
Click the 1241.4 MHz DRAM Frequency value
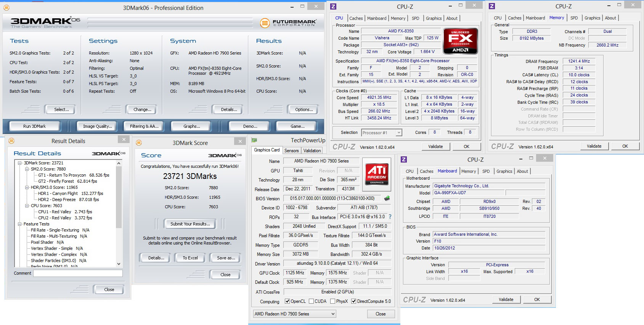click(579, 61)
